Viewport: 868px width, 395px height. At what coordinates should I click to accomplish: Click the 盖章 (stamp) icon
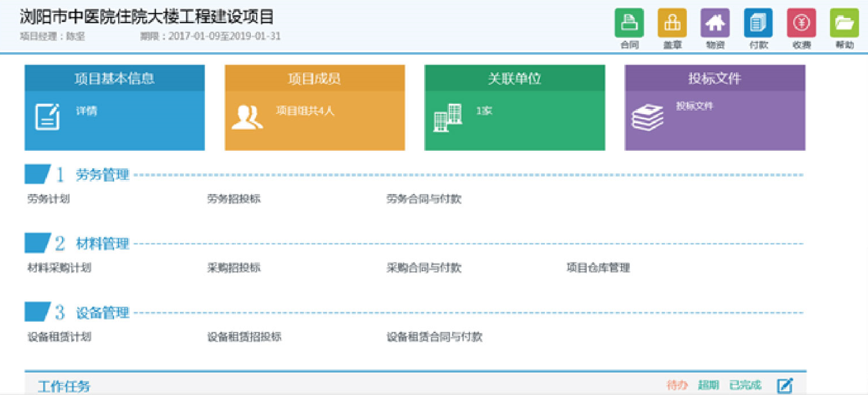pos(672,23)
